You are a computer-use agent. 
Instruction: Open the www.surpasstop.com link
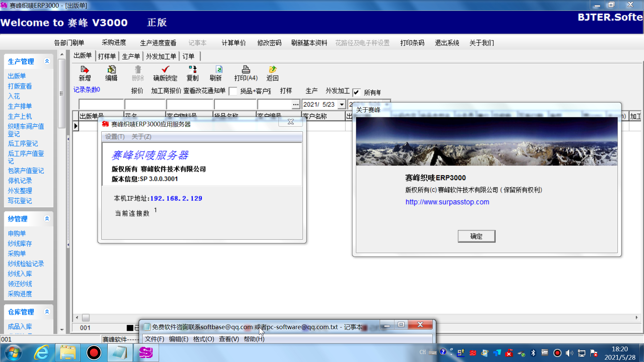pos(447,202)
